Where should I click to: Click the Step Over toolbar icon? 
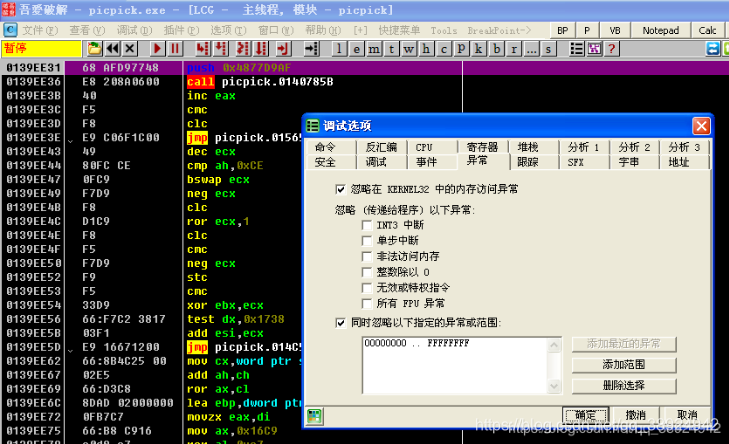point(221,48)
